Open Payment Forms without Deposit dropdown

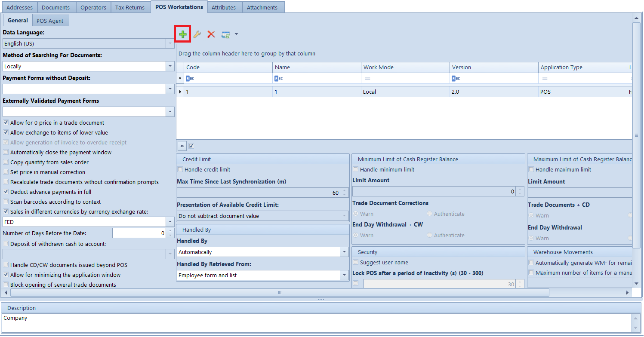click(170, 89)
